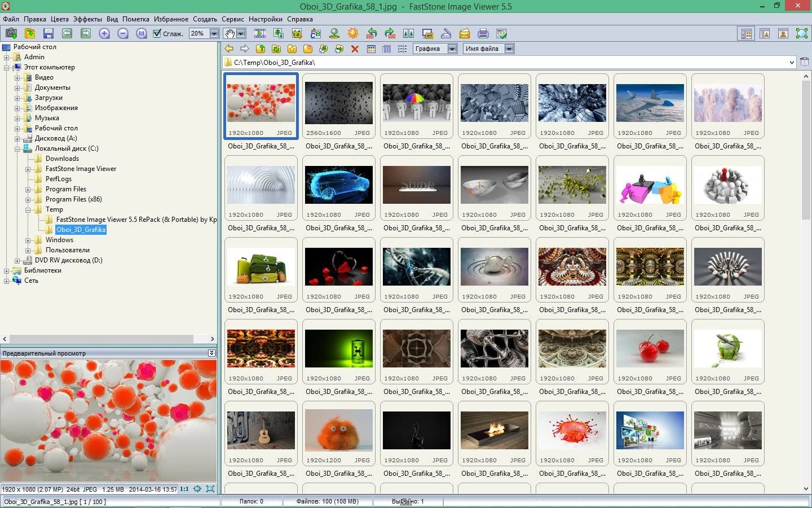Image resolution: width=812 pixels, height=508 pixels.
Task: Open the Файл menu
Action: (x=11, y=19)
